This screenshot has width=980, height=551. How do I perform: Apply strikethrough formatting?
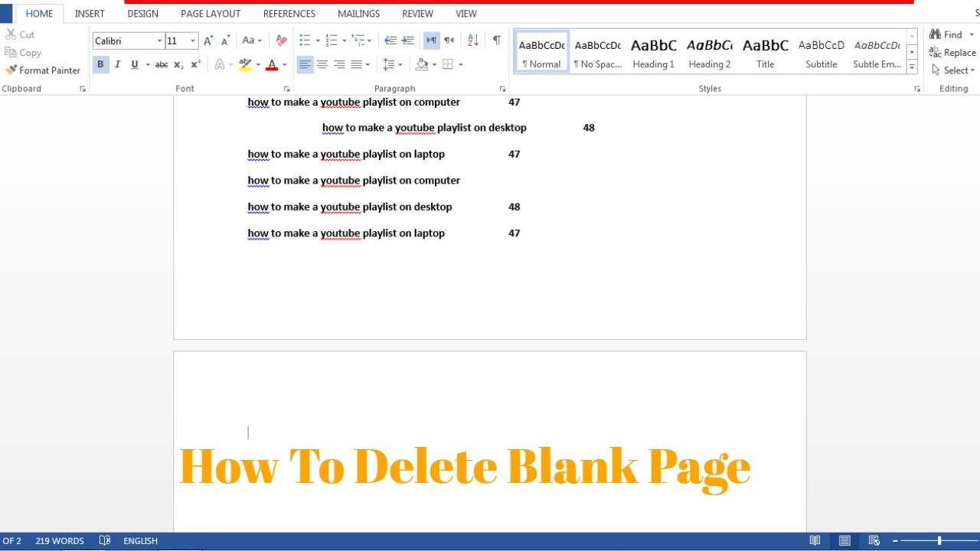point(162,65)
